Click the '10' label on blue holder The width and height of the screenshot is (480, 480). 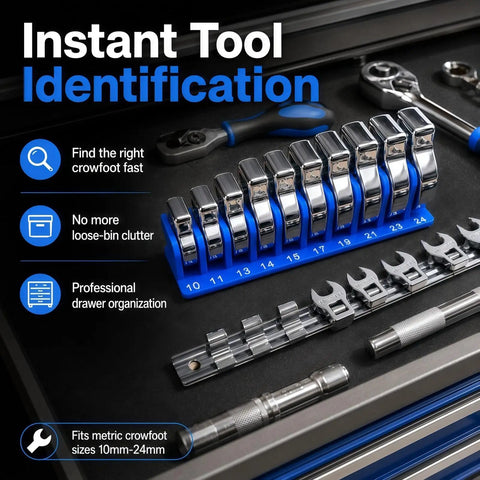[x=193, y=286]
